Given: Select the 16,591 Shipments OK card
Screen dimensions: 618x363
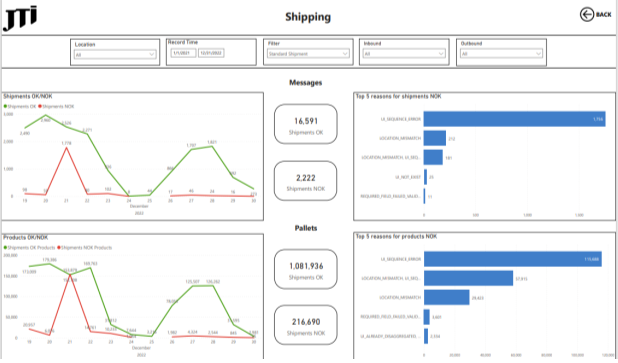Looking at the screenshot, I should coord(305,124).
